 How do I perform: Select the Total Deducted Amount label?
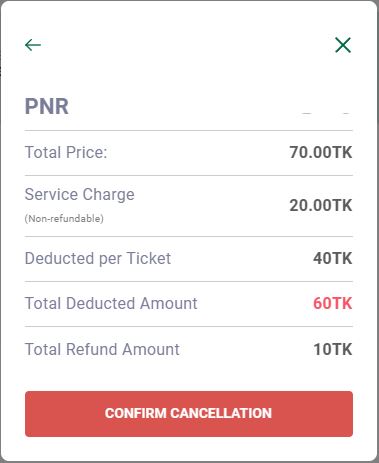[x=111, y=303]
